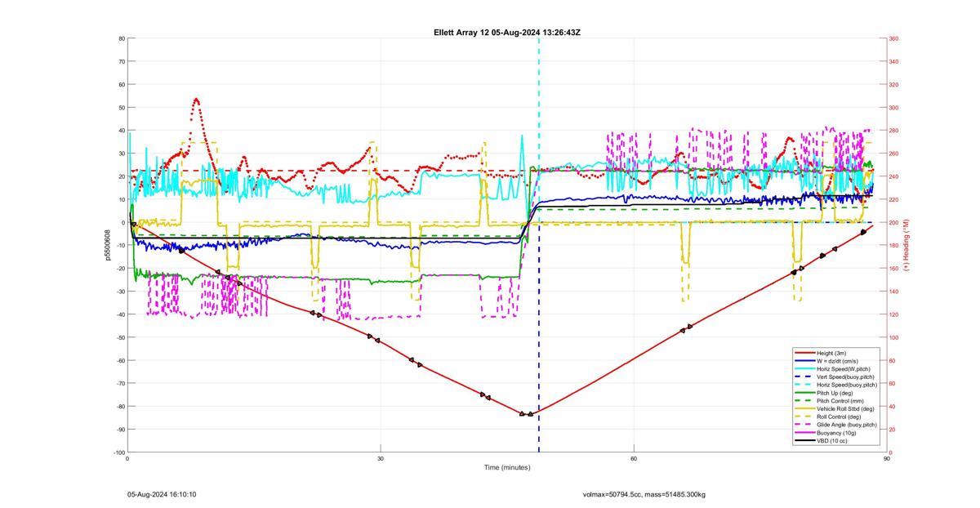
Task: Click the 'volmax=50794.5cc, mass=51485.300kg' footer text
Action: (644, 494)
